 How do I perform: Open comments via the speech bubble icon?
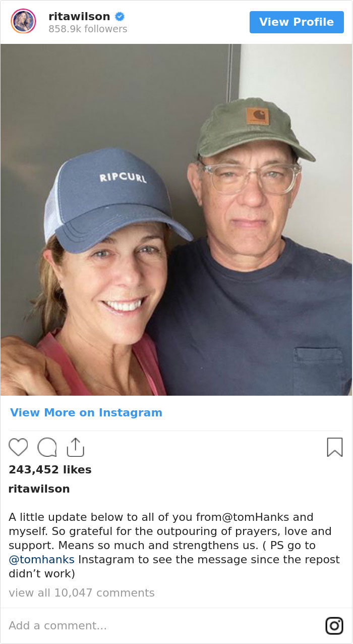tap(47, 447)
